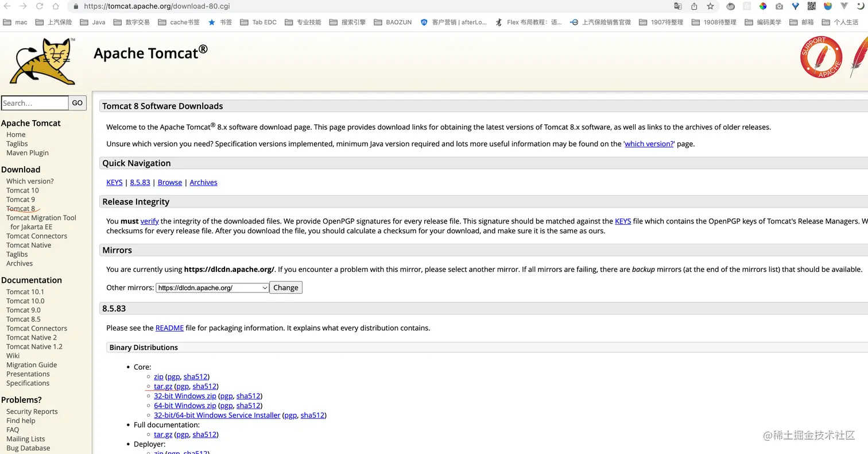868x454 pixels.
Task: Open the Archives link in Quick Navigation
Action: 203,182
